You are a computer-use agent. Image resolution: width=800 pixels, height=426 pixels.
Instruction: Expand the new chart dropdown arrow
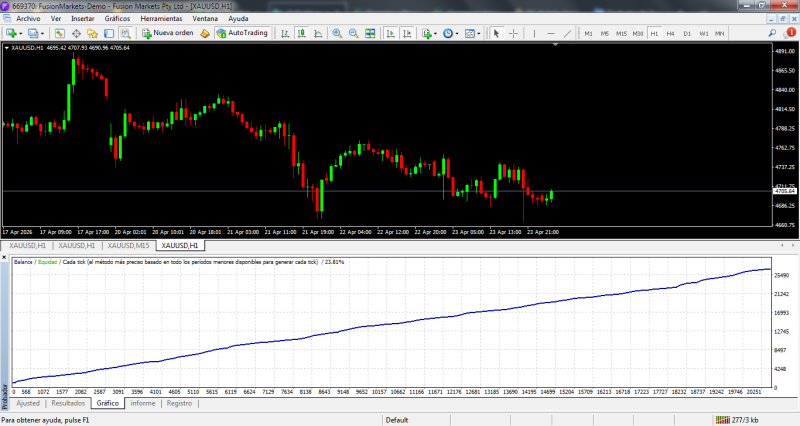pyautogui.click(x=20, y=34)
